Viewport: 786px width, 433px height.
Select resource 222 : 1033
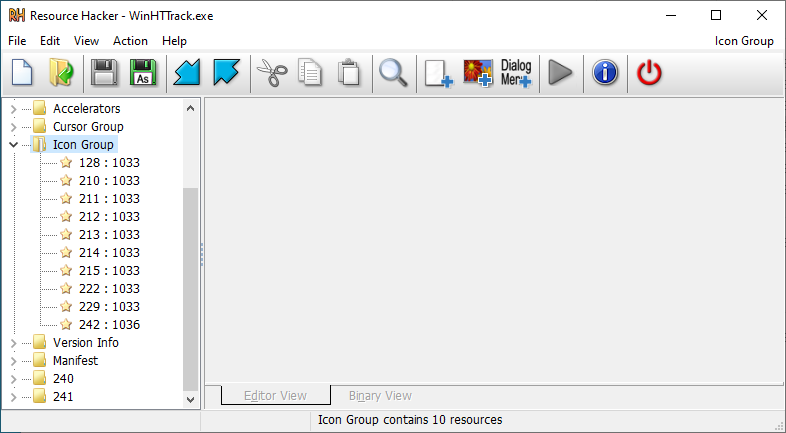(x=109, y=289)
